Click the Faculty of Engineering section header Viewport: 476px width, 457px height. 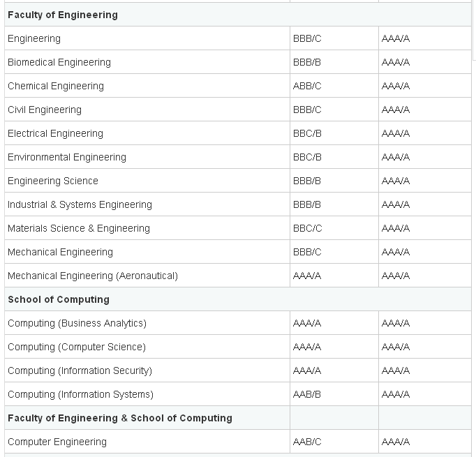tap(63, 15)
